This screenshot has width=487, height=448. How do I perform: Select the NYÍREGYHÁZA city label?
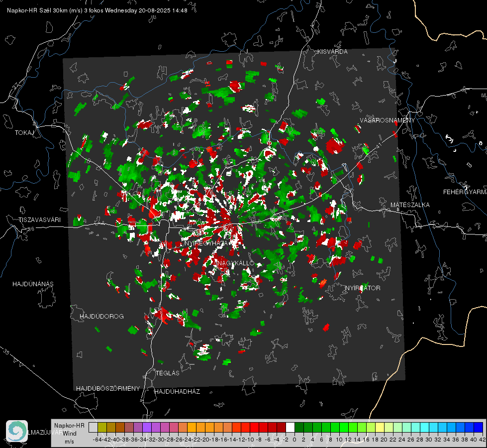tap(206, 243)
